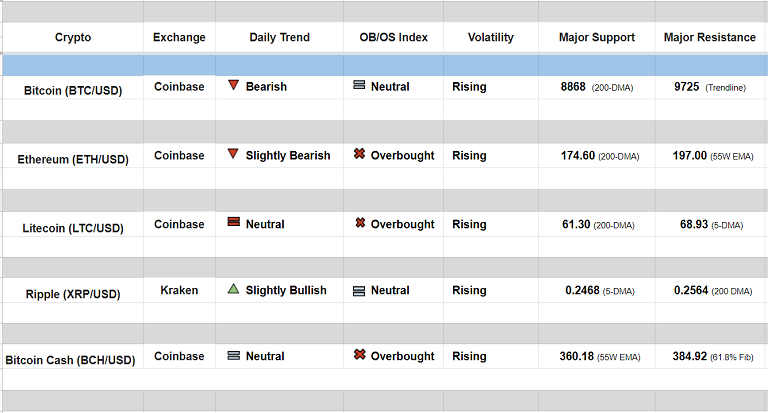This screenshot has height=413, width=768.
Task: Select the Ripple (XRP/USD) row label
Action: [73, 294]
